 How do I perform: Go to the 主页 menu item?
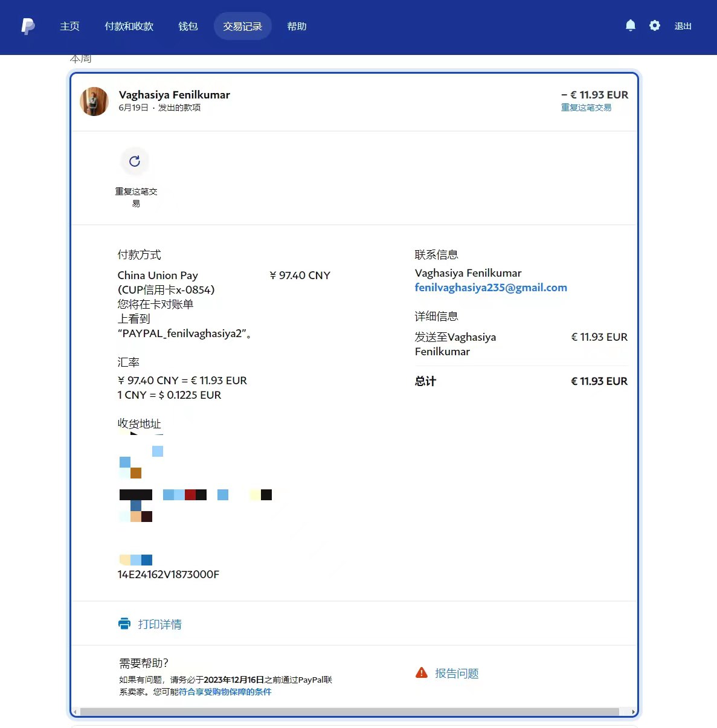coord(70,27)
